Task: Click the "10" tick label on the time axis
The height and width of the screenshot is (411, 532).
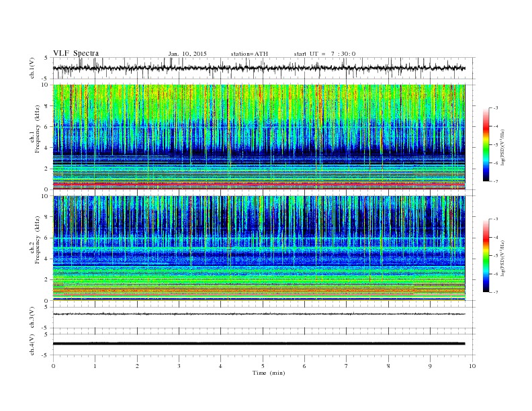Action: pos(472,366)
